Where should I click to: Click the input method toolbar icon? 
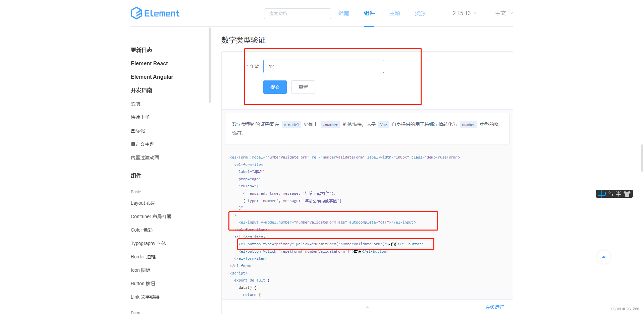[x=614, y=194]
